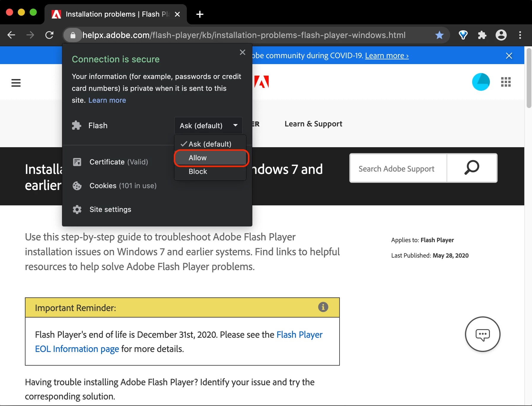Image resolution: width=532 pixels, height=406 pixels.
Task: Open the Extensions puzzle icon
Action: pyautogui.click(x=482, y=35)
